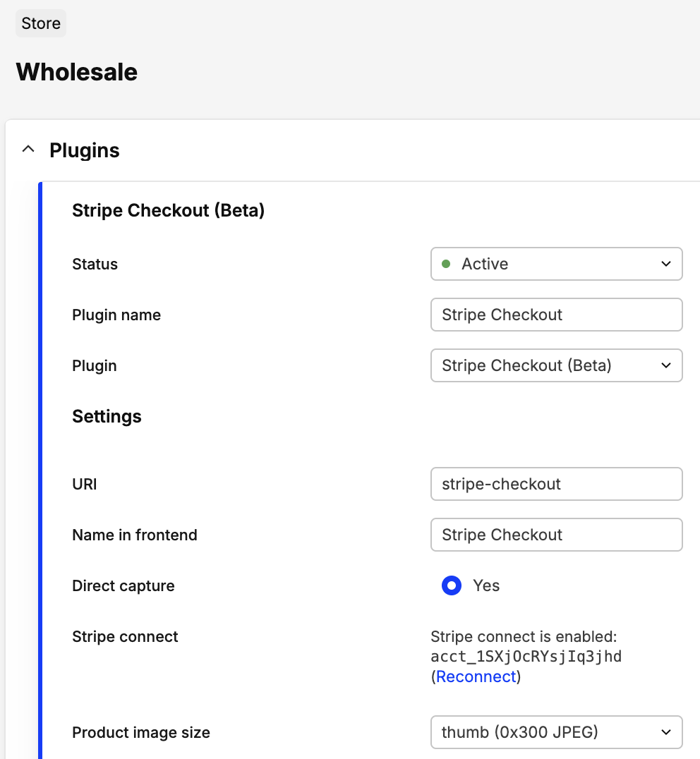Image resolution: width=700 pixels, height=759 pixels.
Task: Click the Plugin dropdown chevron arrow
Action: [x=665, y=365]
